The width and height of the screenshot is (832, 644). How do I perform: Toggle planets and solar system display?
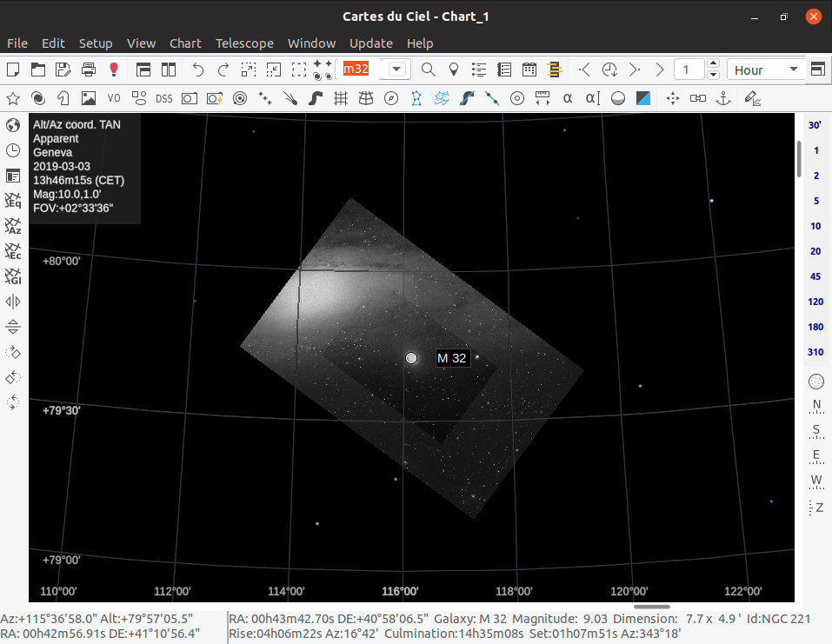point(240,98)
